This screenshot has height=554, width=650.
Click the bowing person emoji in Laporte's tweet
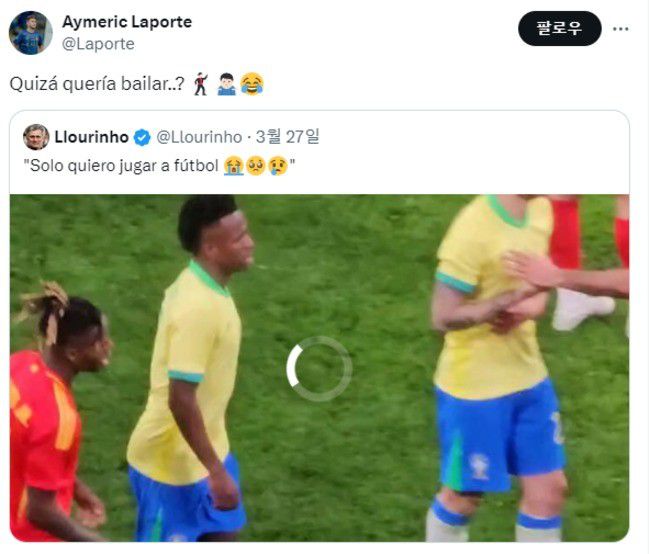226,84
